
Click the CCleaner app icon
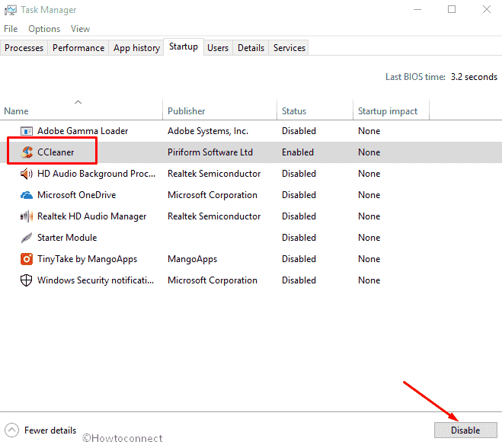click(27, 152)
